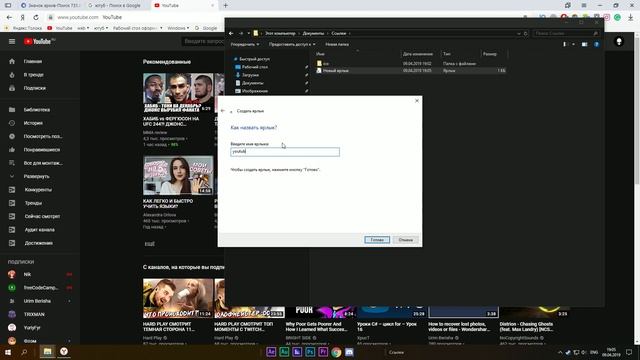Open the Windows bookmarks folder dropdown
640x360 pixels.
[x=178, y=28]
